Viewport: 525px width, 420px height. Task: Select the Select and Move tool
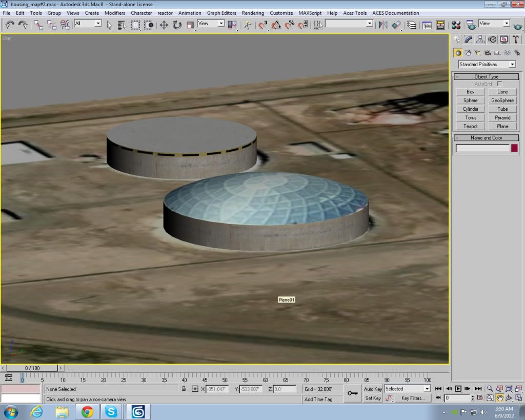pos(164,25)
